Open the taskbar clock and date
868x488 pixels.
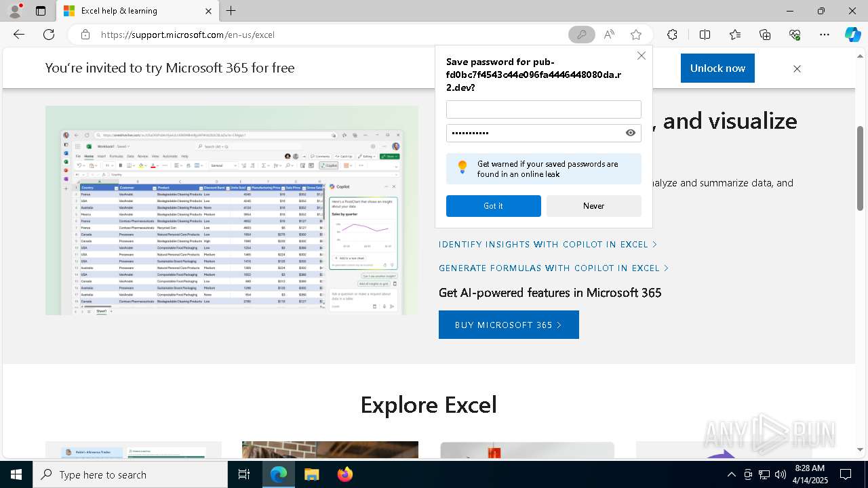point(810,474)
